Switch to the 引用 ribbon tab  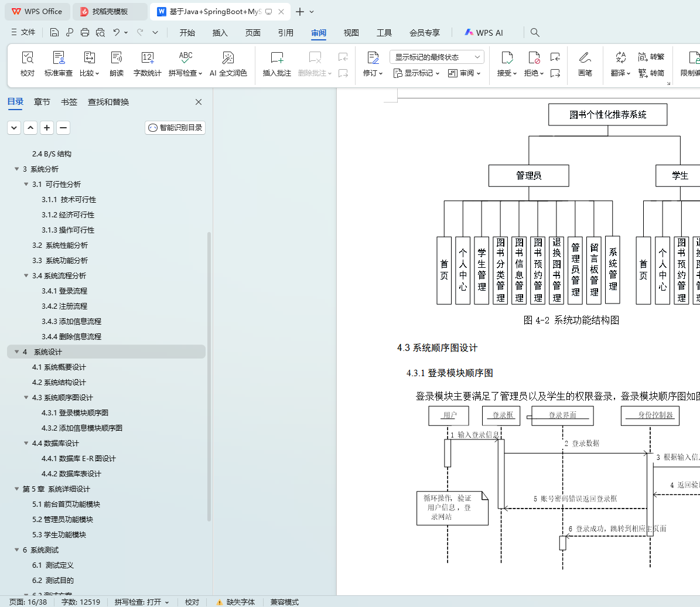pos(285,33)
